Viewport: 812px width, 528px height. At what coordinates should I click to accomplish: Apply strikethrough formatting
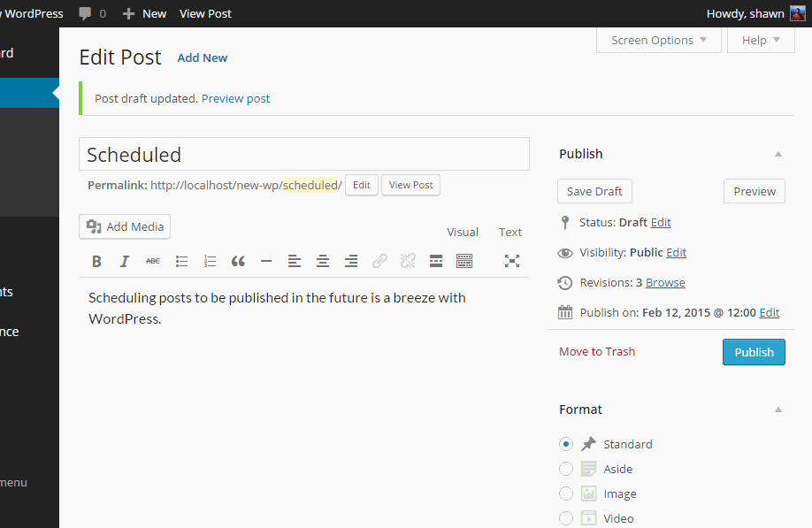click(153, 262)
